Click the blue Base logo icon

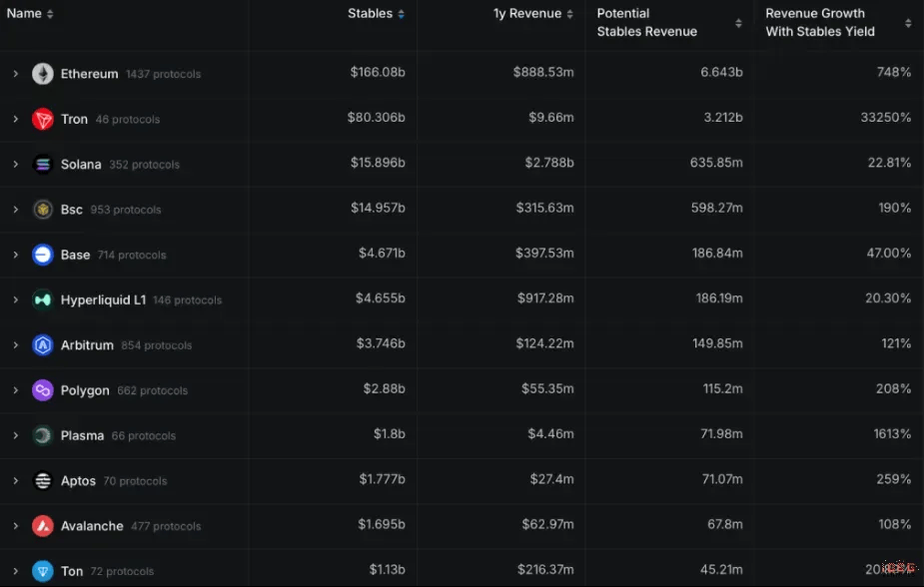coord(42,255)
